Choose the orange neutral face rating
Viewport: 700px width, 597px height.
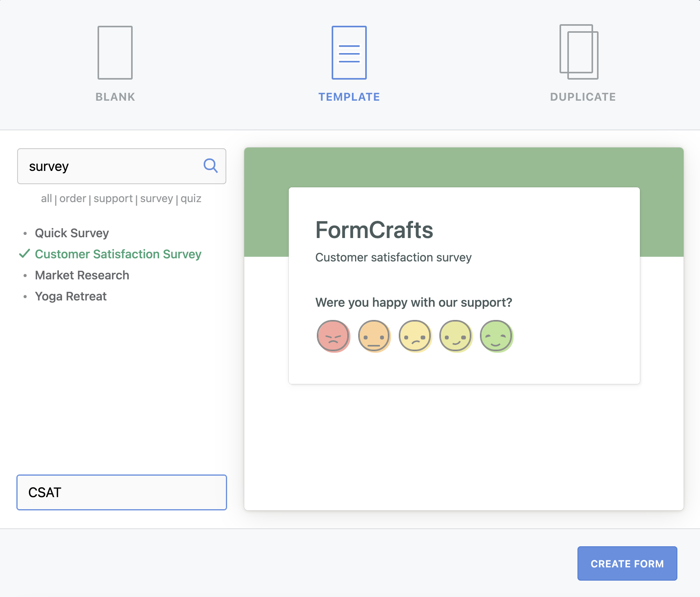374,336
